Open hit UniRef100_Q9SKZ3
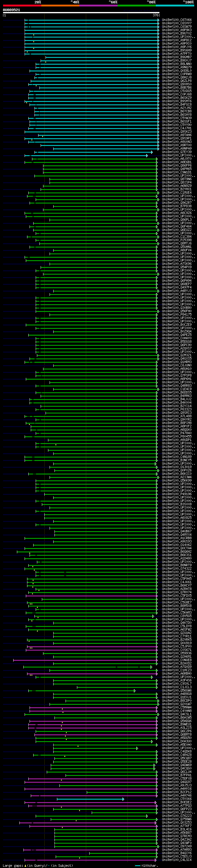The image size is (197, 868). coord(176,132)
